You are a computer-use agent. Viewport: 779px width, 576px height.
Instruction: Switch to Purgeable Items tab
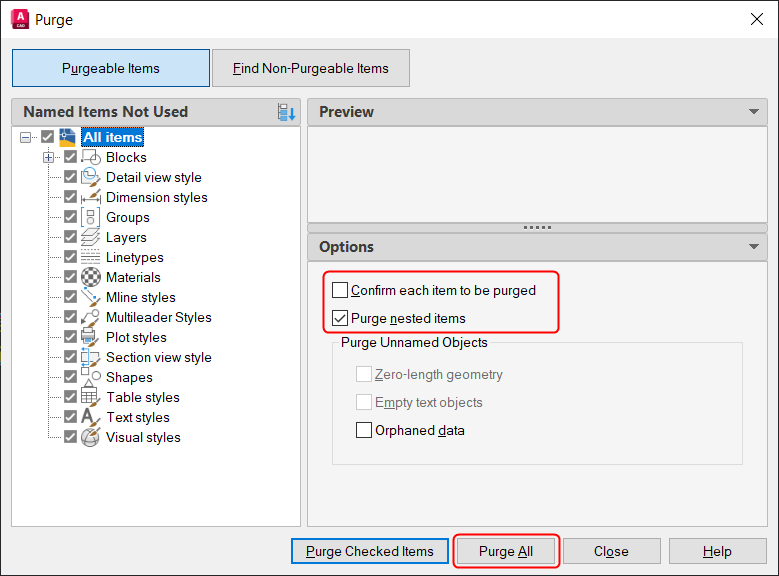[111, 68]
